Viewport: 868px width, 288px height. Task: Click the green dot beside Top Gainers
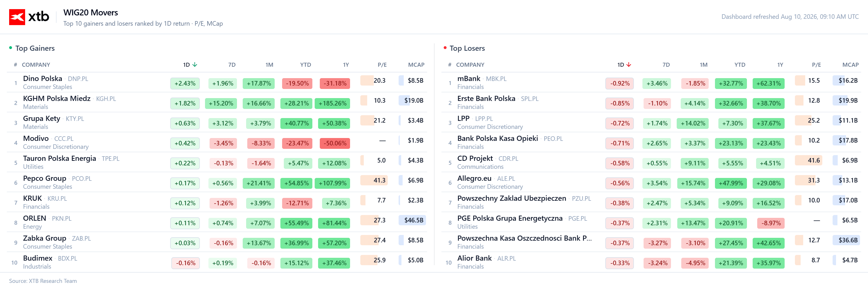[x=11, y=48]
